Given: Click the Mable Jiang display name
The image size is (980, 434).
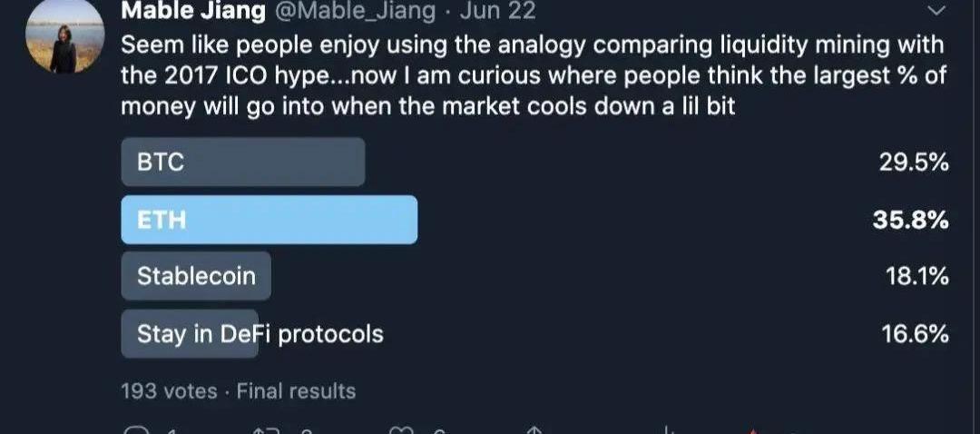Looking at the screenshot, I should 193,11.
